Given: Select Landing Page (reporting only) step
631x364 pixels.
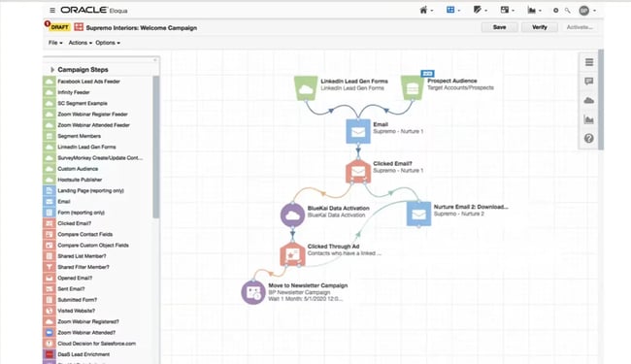Looking at the screenshot, I should click(97, 190).
